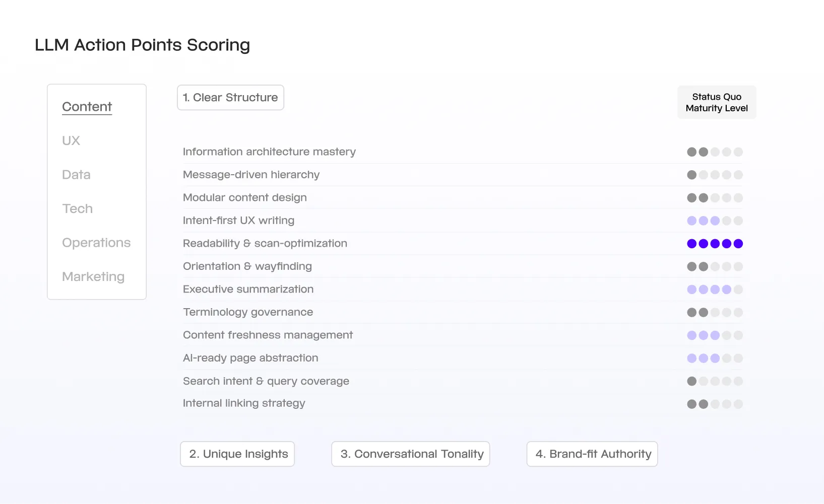This screenshot has height=504, width=824.
Task: Click the Status Quo Maturity Level header
Action: pos(717,102)
